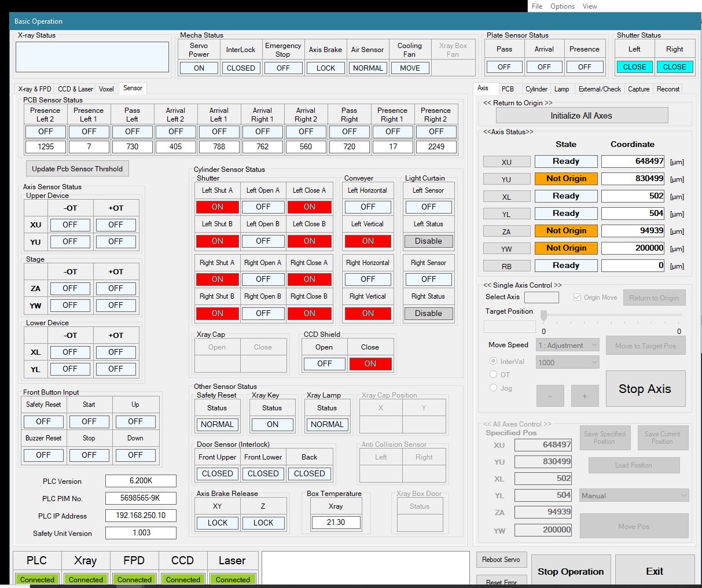Click the Presence Left 2 value 1295

point(46,147)
